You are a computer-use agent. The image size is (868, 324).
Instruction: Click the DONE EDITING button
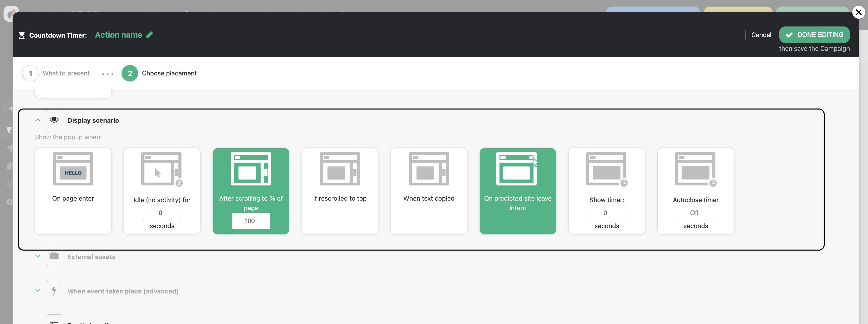[814, 35]
